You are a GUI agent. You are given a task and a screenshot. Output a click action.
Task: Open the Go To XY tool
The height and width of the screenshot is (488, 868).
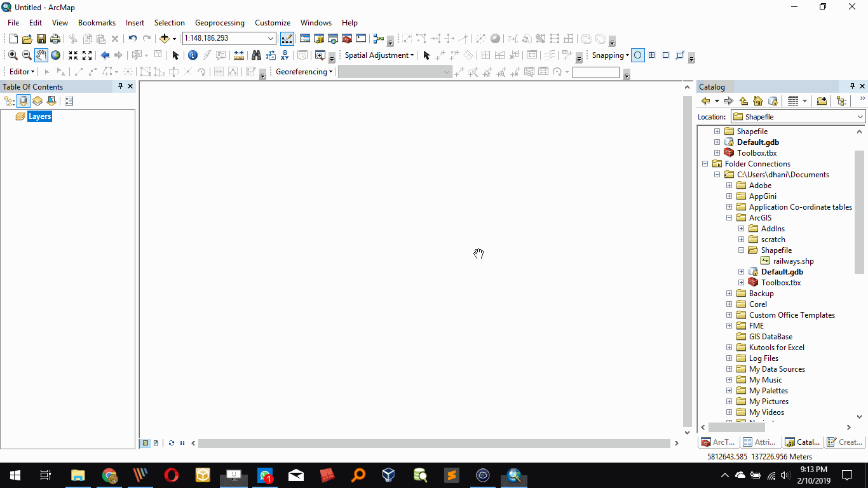285,55
